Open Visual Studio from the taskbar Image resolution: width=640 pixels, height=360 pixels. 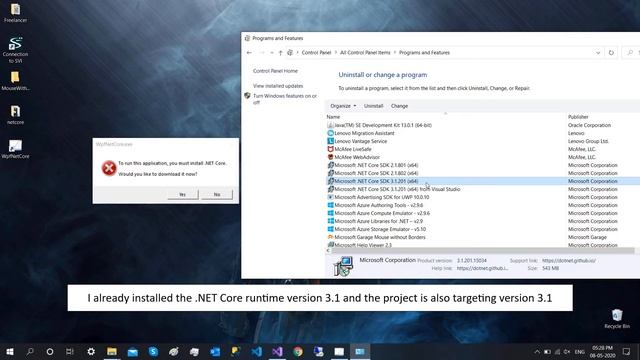pyautogui.click(x=277, y=351)
